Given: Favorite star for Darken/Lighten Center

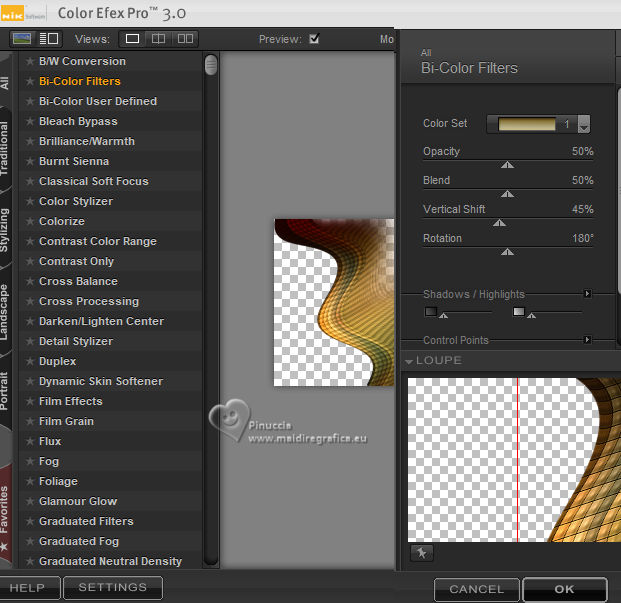Looking at the screenshot, I should click(x=30, y=321).
